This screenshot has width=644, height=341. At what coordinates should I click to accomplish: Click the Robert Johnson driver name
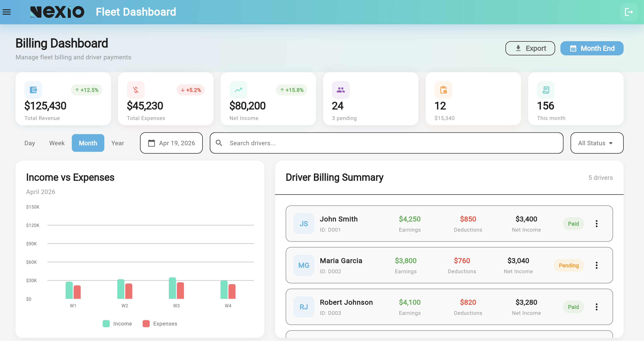click(346, 302)
